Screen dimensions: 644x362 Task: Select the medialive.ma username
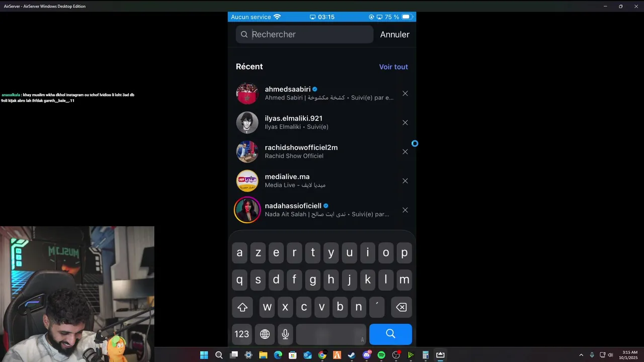pyautogui.click(x=287, y=176)
